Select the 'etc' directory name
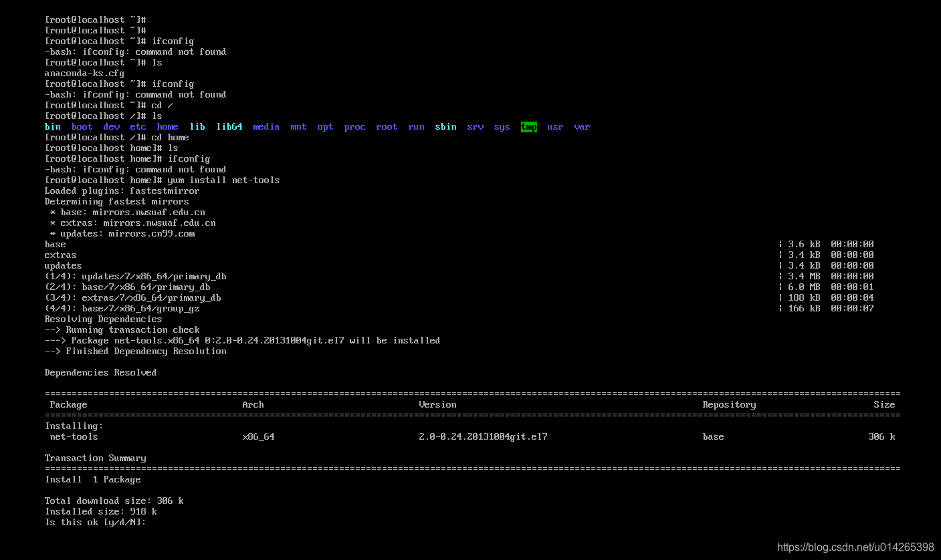941x560 pixels. pyautogui.click(x=138, y=127)
